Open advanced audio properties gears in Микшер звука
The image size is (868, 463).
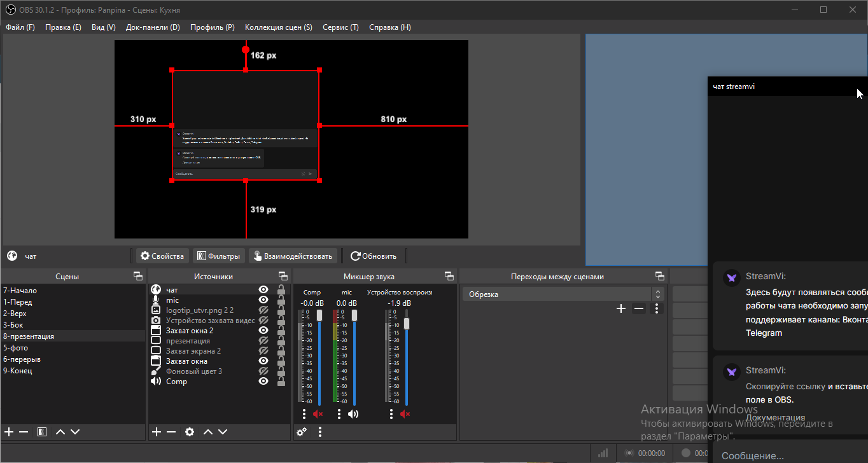pos(302,432)
